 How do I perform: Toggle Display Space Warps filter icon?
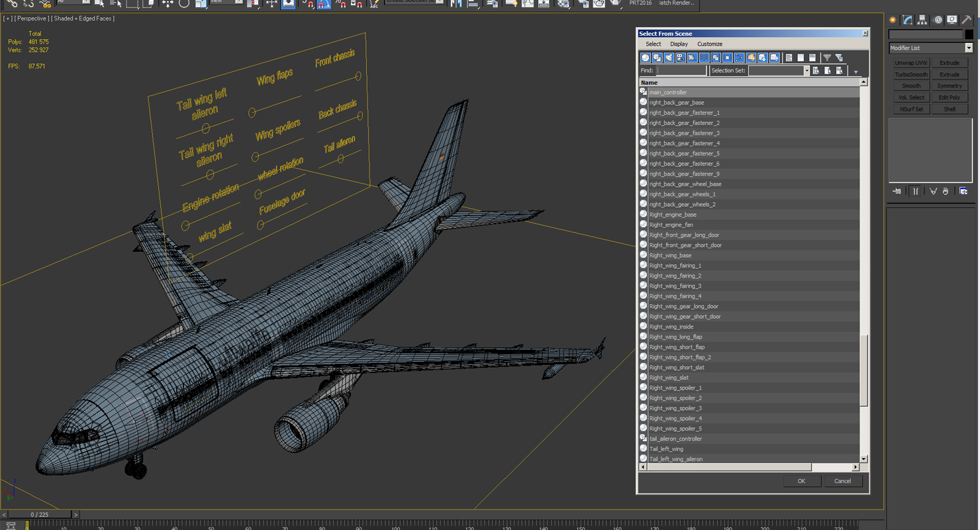(x=704, y=58)
